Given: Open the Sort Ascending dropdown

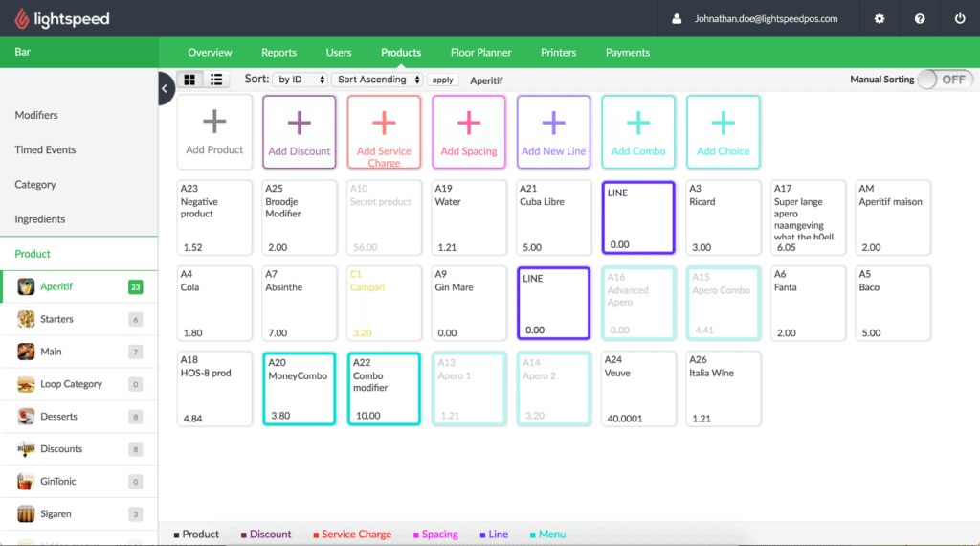Looking at the screenshot, I should coord(377,80).
